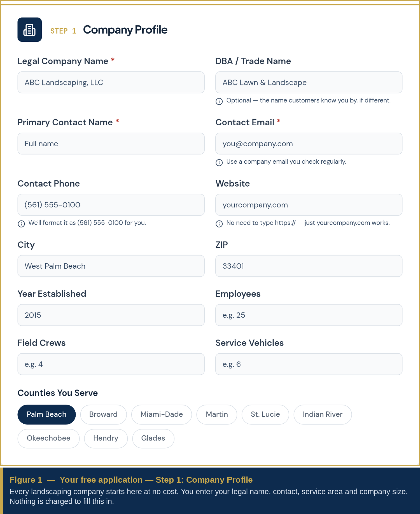The height and width of the screenshot is (514, 420).
Task: Click the Contact Email input
Action: pyautogui.click(x=309, y=144)
